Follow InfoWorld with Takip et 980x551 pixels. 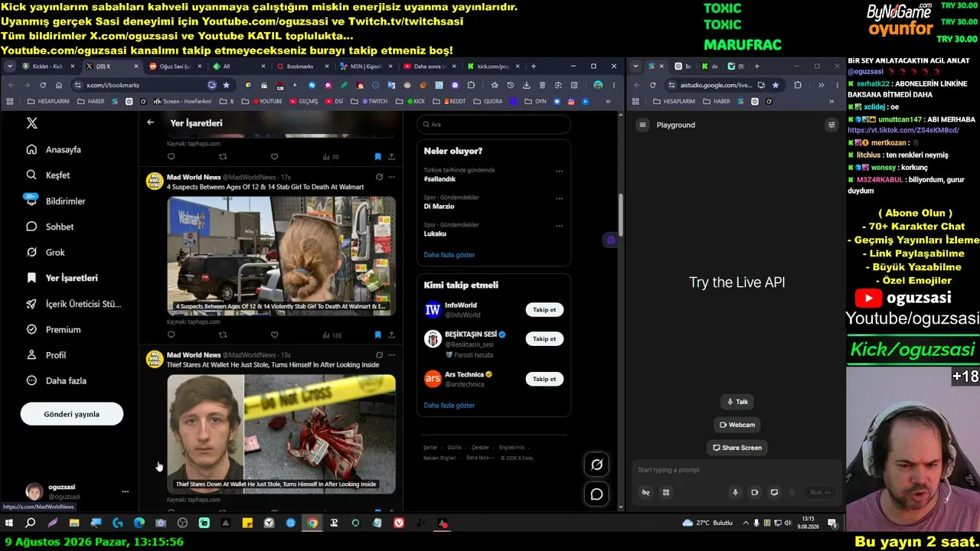pyautogui.click(x=544, y=310)
